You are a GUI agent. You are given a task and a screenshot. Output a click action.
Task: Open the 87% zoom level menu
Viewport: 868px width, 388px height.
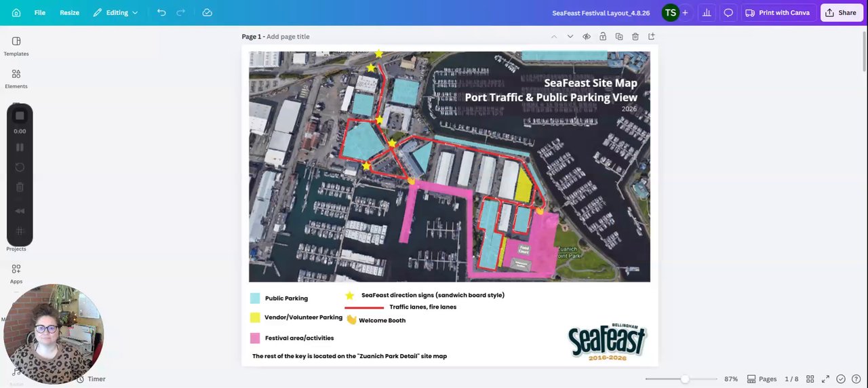click(731, 379)
